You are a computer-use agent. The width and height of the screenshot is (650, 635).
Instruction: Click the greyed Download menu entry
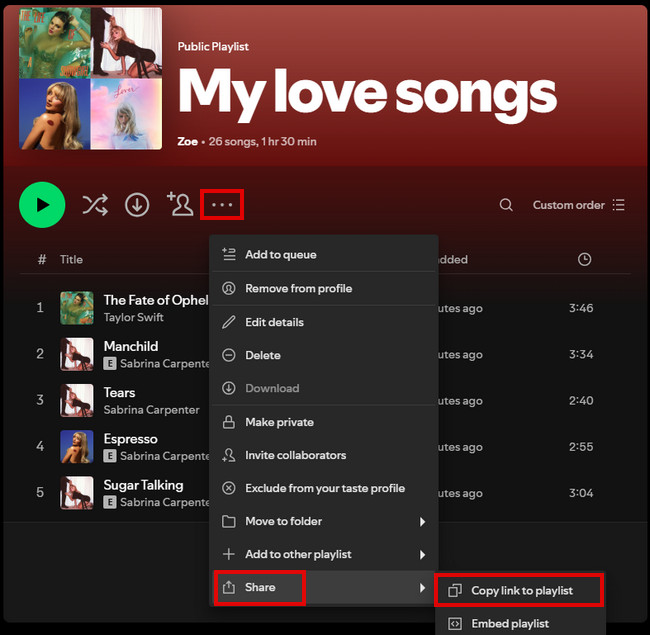click(324, 388)
